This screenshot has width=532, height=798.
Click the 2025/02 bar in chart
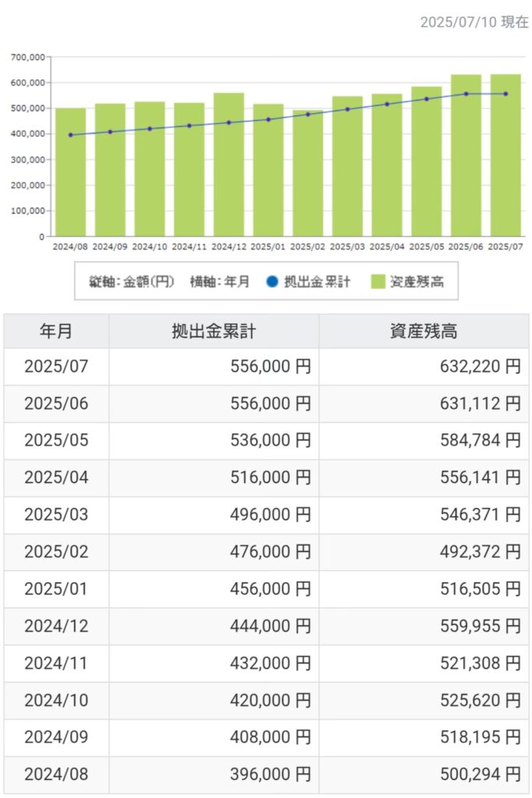(308, 173)
